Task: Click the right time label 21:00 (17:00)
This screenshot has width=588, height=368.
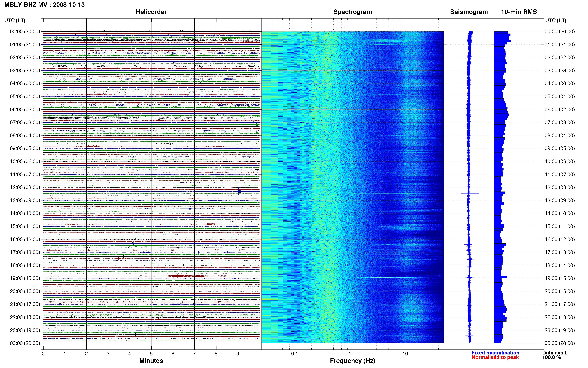Action: pyautogui.click(x=560, y=304)
